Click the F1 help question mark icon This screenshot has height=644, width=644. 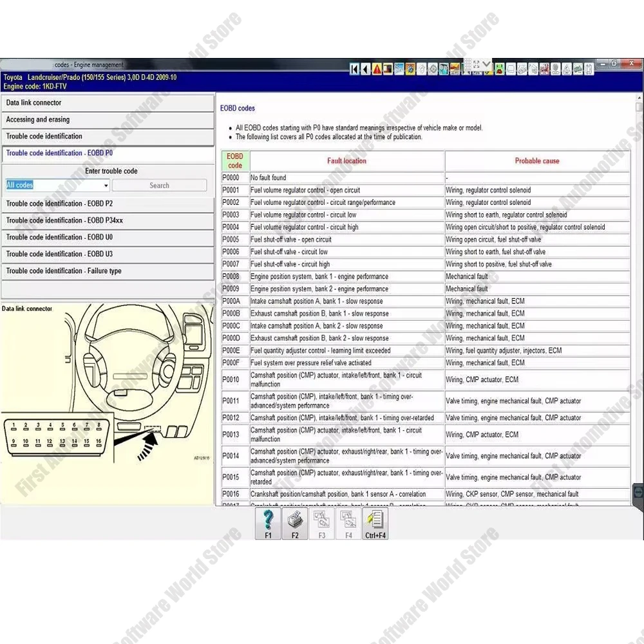click(x=268, y=523)
